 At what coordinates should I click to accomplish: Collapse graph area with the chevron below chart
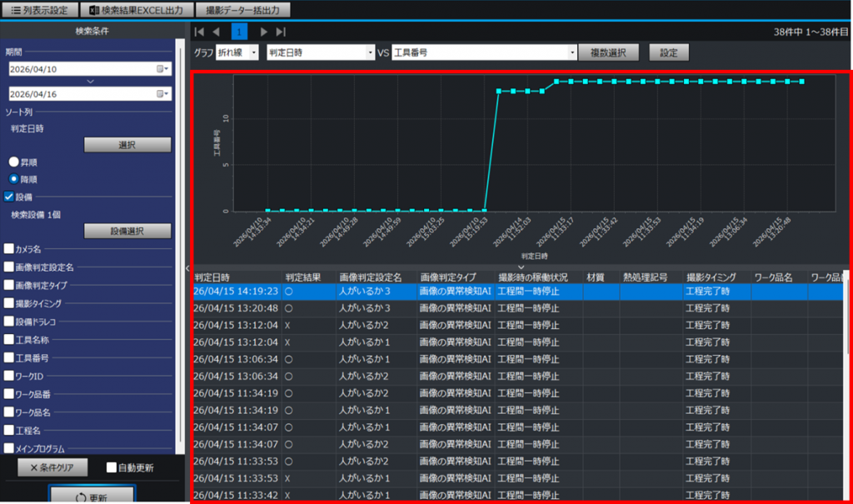(521, 267)
